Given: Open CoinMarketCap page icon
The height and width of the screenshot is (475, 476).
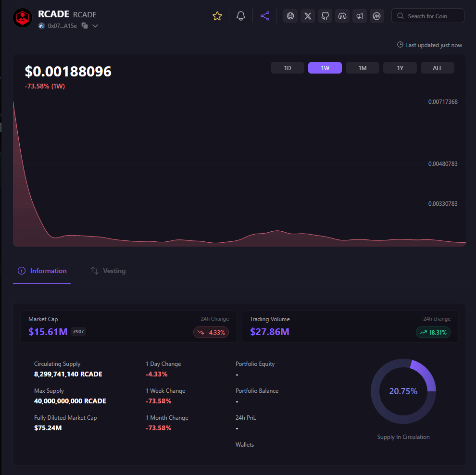Looking at the screenshot, I should [377, 16].
